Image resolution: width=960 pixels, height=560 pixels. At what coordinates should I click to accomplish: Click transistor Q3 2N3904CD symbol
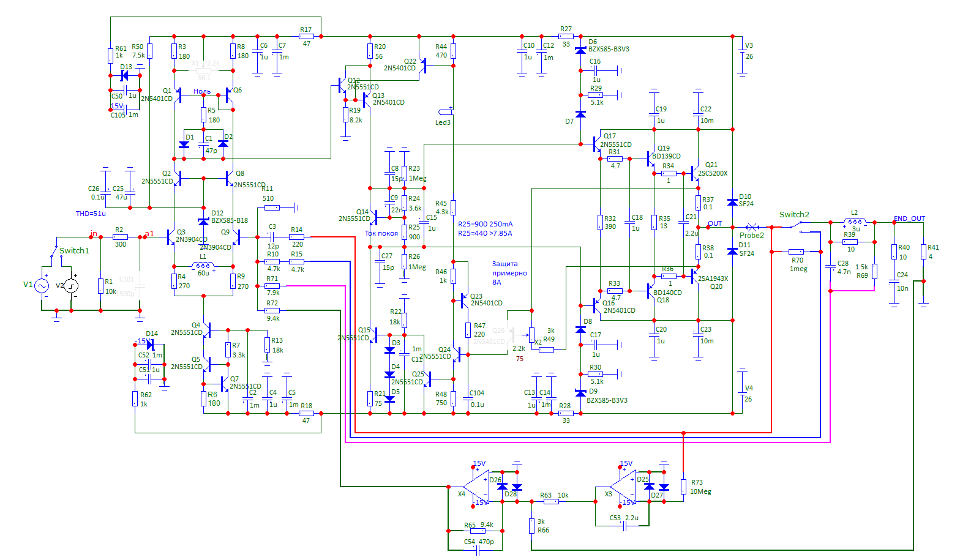click(170, 237)
